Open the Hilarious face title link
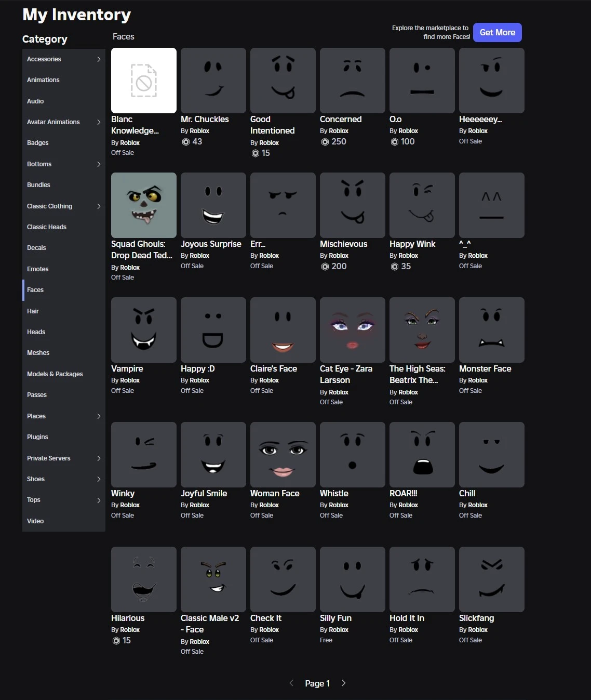The width and height of the screenshot is (591, 700). (128, 618)
